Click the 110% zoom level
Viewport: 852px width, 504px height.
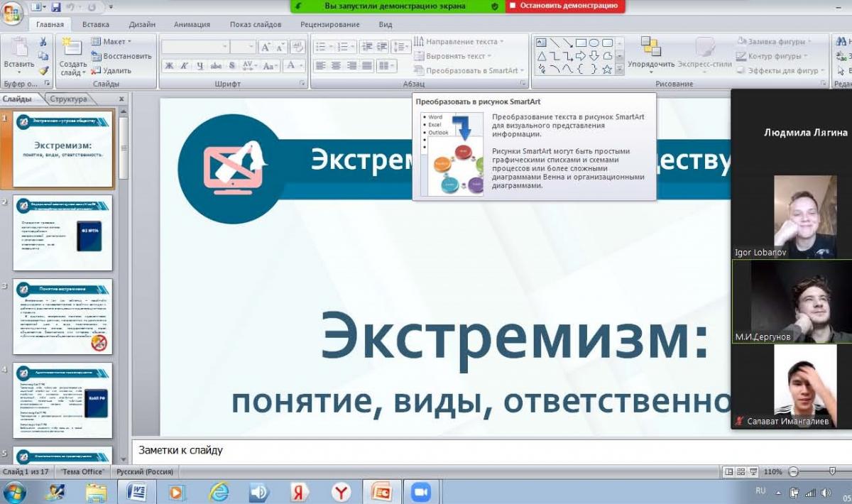773,471
